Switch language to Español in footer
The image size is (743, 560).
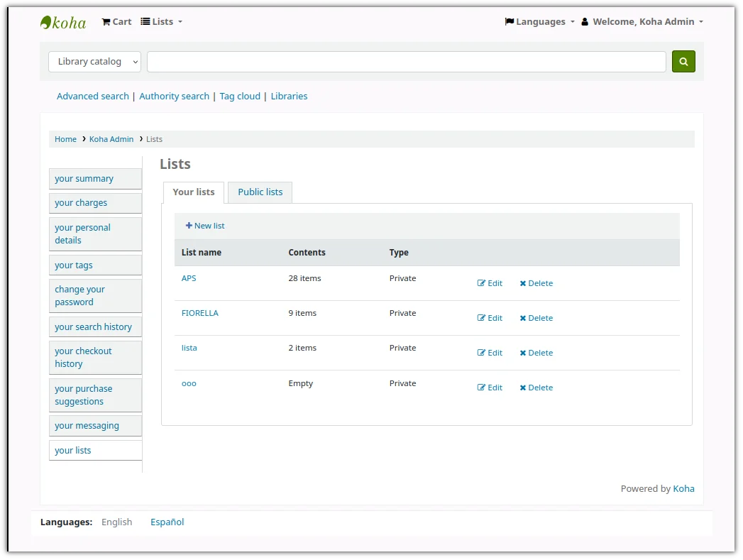[x=167, y=522]
